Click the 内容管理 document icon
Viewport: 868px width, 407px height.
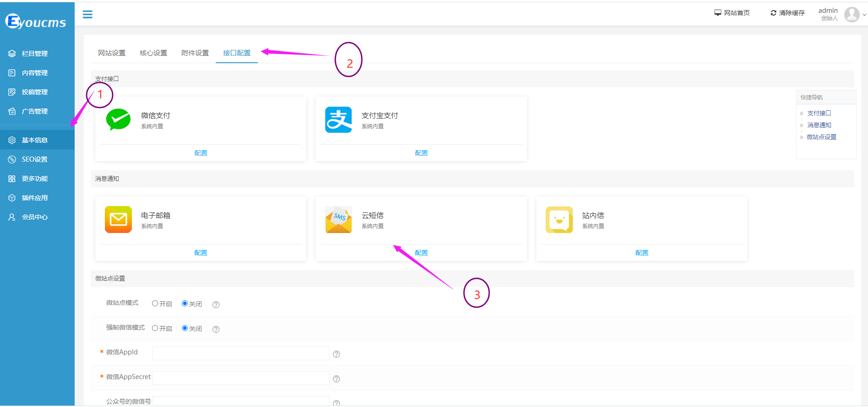click(x=12, y=73)
